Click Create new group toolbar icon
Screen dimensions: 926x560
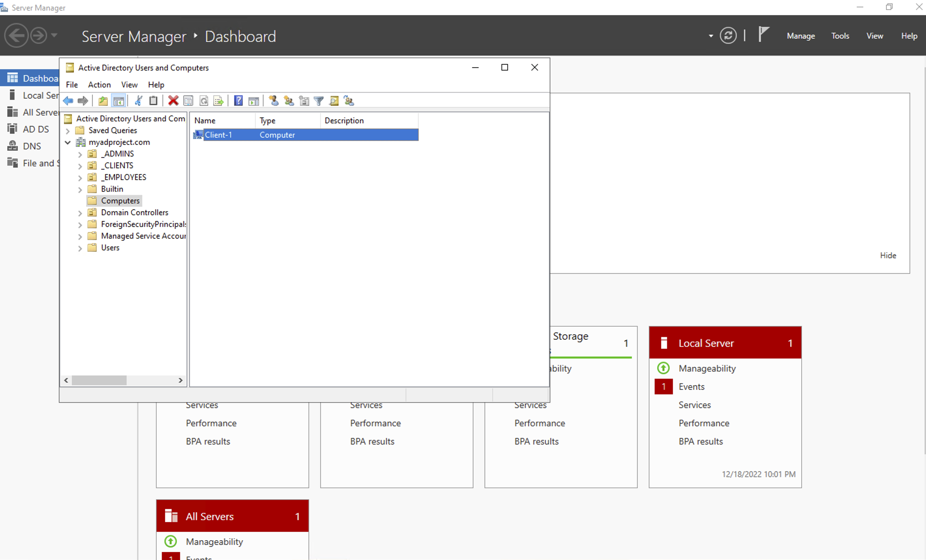coord(289,101)
